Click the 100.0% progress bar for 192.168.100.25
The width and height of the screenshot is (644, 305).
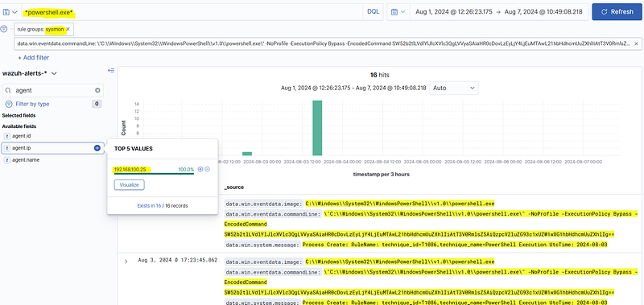(154, 174)
